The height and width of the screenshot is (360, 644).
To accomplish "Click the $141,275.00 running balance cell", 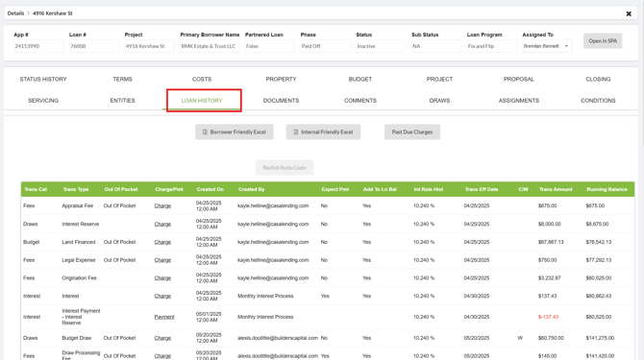I will click(600, 338).
